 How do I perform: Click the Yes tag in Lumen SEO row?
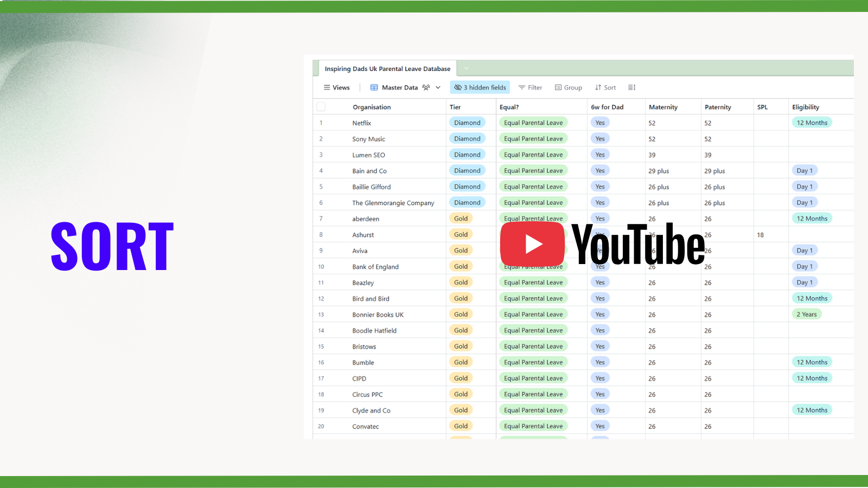600,155
